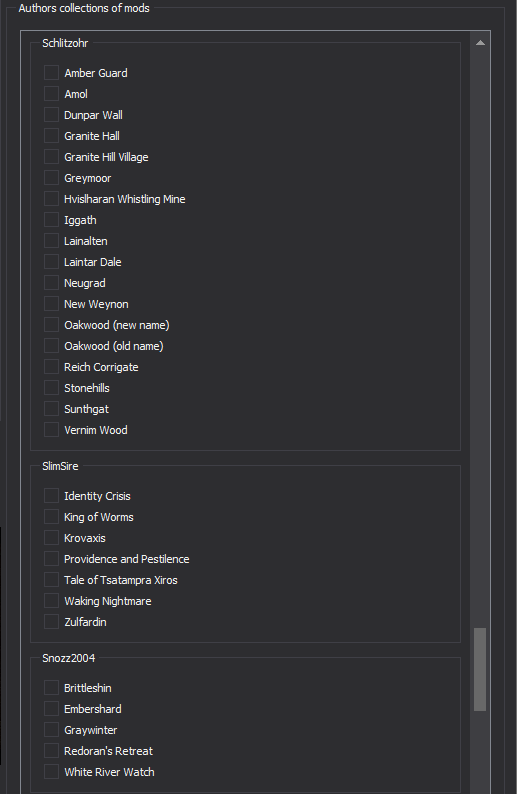Check the Amol mod option
Viewport: 517px width, 794px height.
pyautogui.click(x=51, y=94)
